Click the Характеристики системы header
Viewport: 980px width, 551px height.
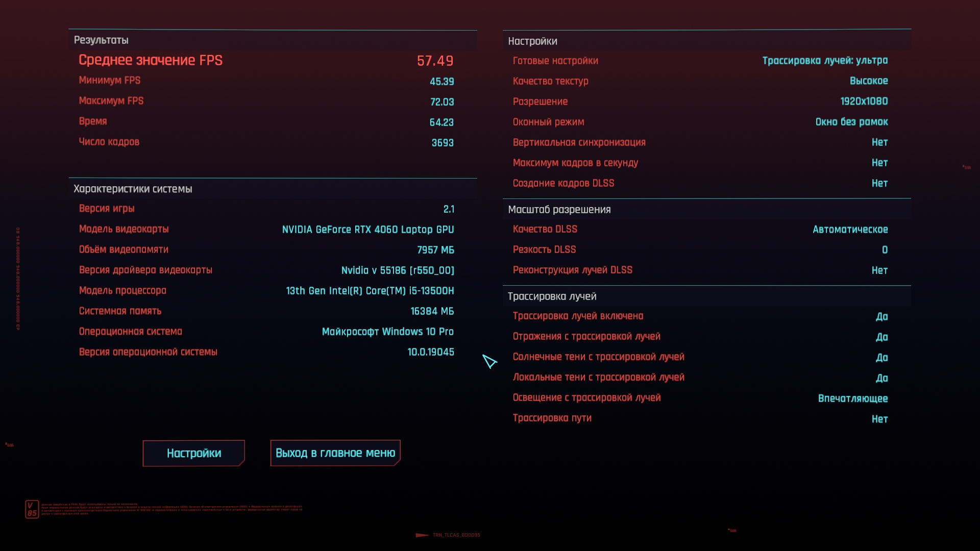click(133, 189)
